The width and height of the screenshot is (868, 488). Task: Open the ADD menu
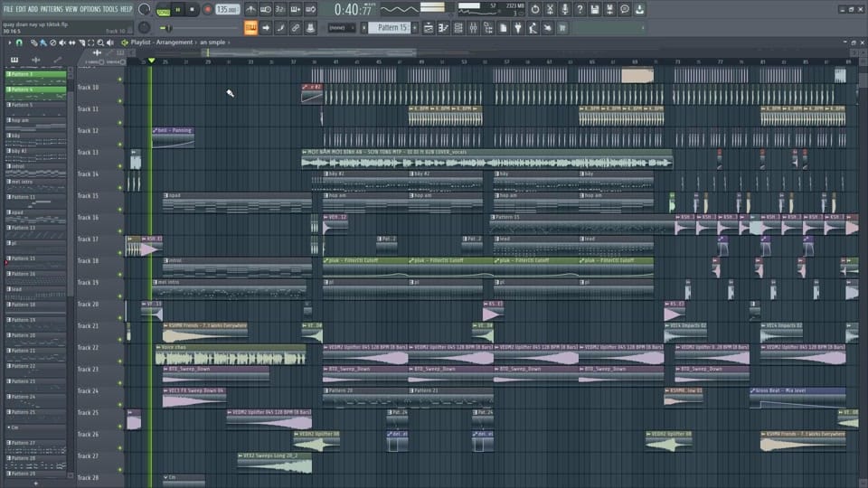33,9
